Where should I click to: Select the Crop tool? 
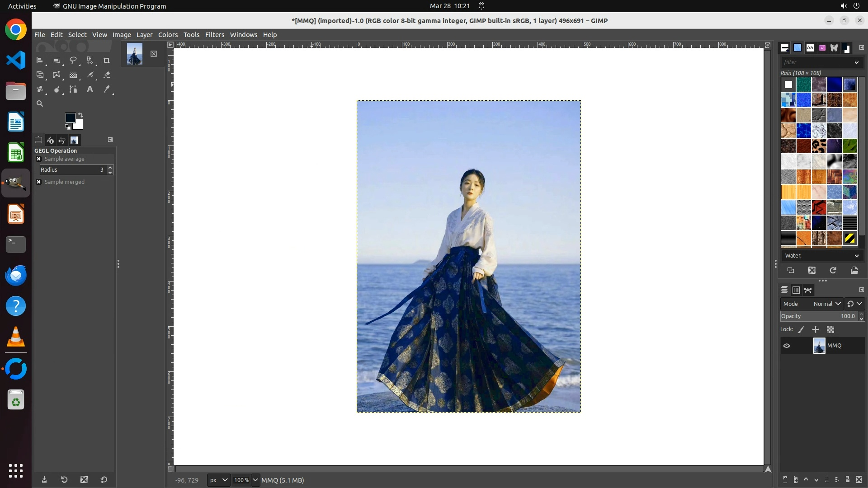107,60
